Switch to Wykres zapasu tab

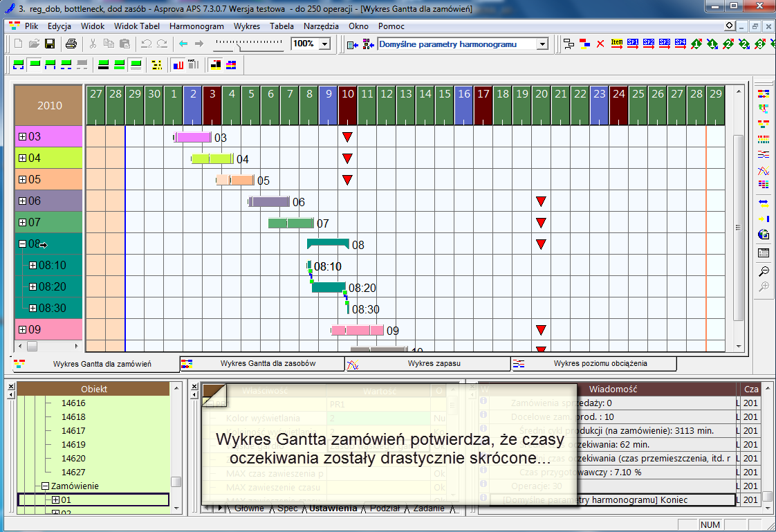(x=428, y=363)
